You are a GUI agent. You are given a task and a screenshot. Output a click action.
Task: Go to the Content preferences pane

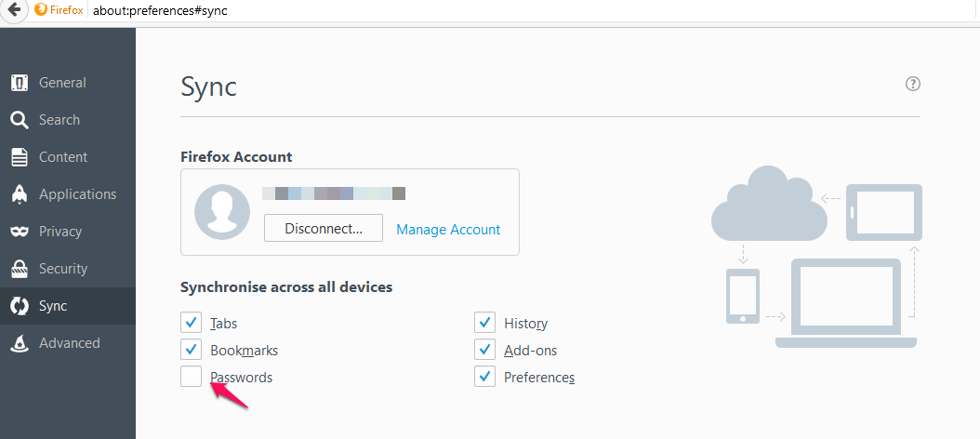pyautogui.click(x=68, y=157)
